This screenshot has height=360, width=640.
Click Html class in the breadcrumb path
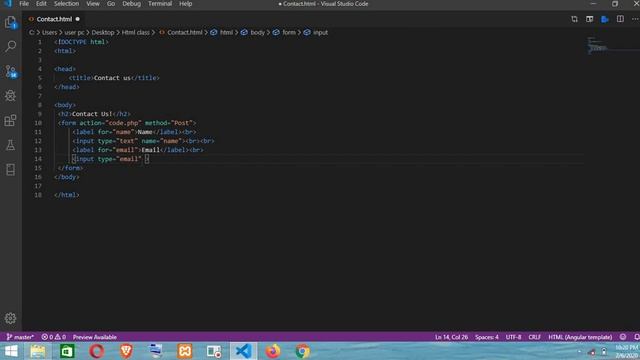136,33
